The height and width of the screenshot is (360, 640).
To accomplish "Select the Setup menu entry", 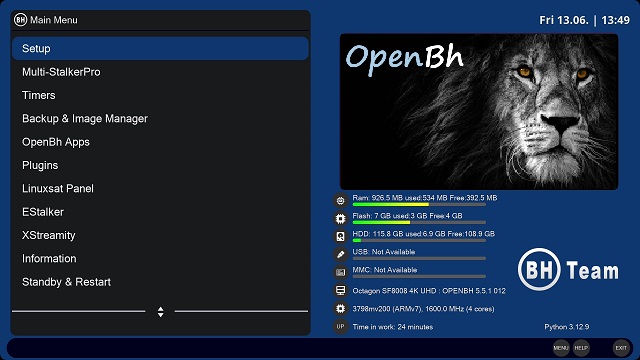I will tap(160, 49).
